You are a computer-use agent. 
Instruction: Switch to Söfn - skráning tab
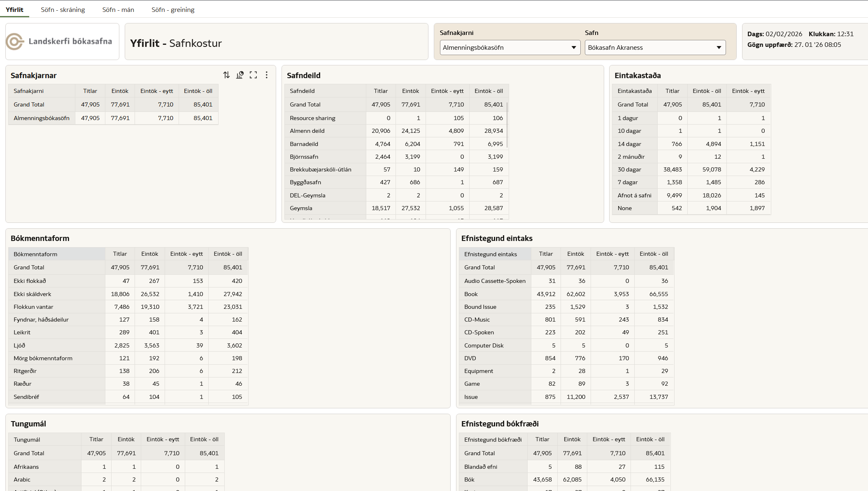[x=63, y=9]
